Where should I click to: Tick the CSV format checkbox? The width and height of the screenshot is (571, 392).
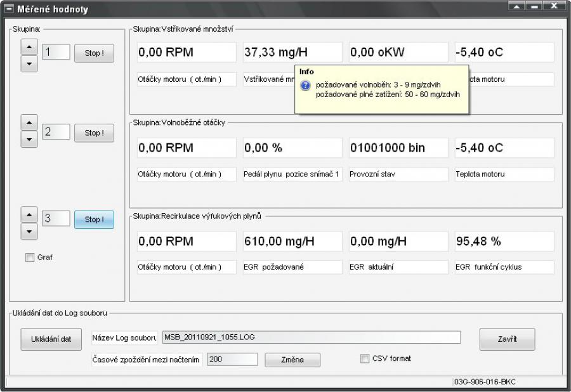[365, 358]
